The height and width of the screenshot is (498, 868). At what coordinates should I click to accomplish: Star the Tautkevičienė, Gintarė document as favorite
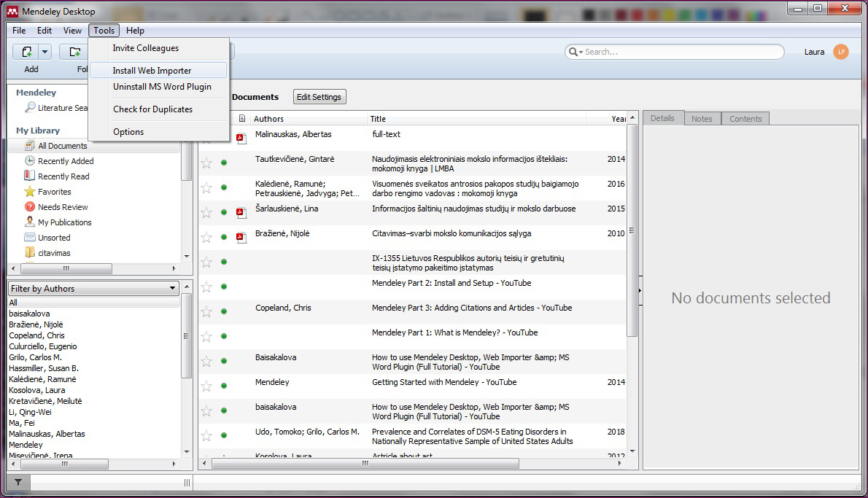[x=206, y=163]
